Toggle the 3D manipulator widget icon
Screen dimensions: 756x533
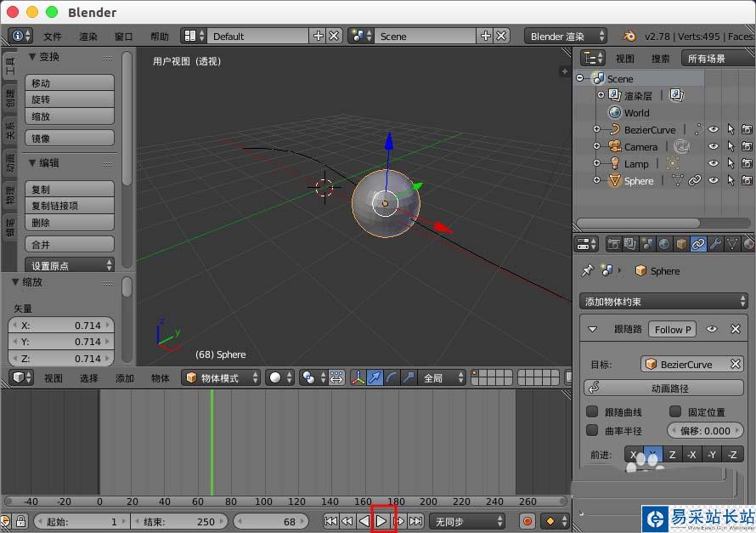(358, 377)
